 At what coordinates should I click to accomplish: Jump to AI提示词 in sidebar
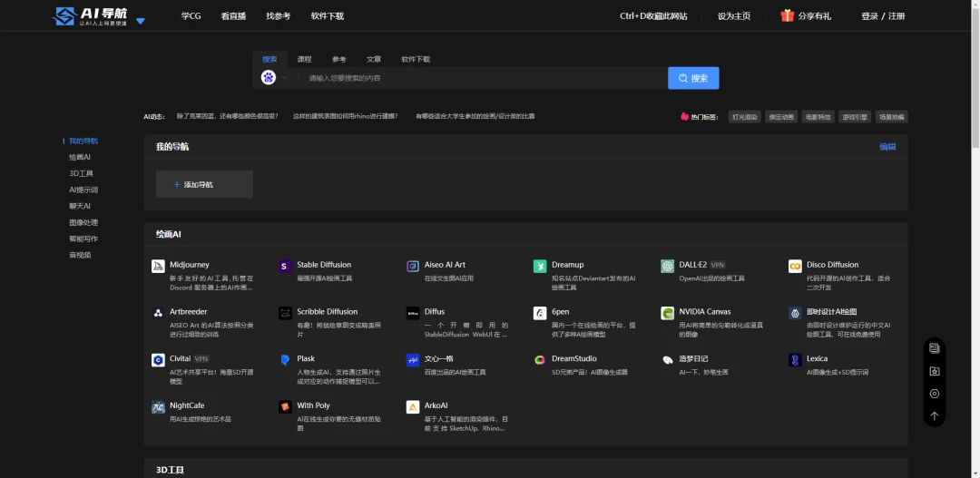83,190
